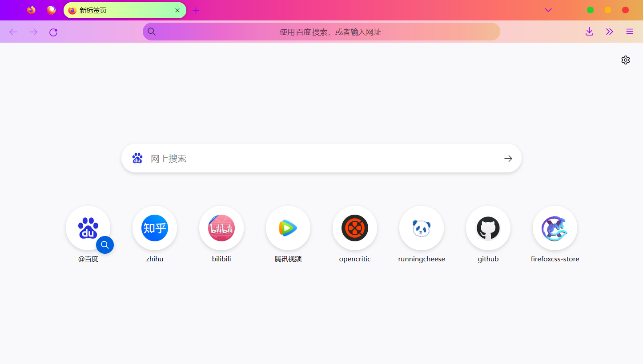Expand the list all tabs chevron

548,10
